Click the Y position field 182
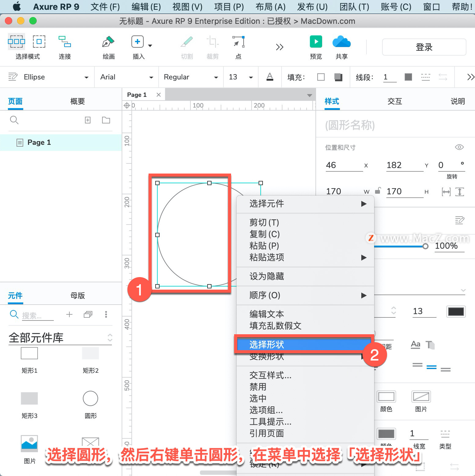Screen dimensions: 475x476 [x=405, y=165]
